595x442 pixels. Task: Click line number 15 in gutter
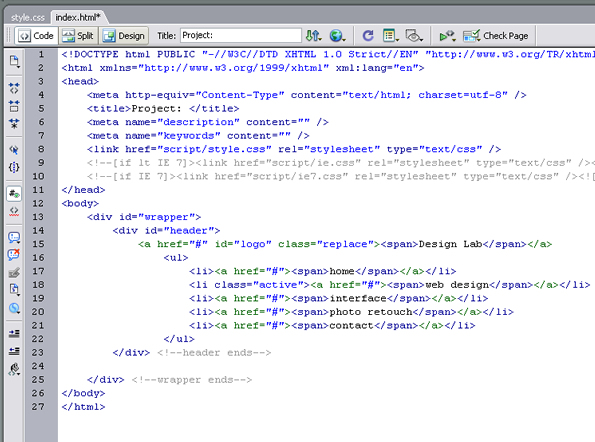pyautogui.click(x=38, y=244)
